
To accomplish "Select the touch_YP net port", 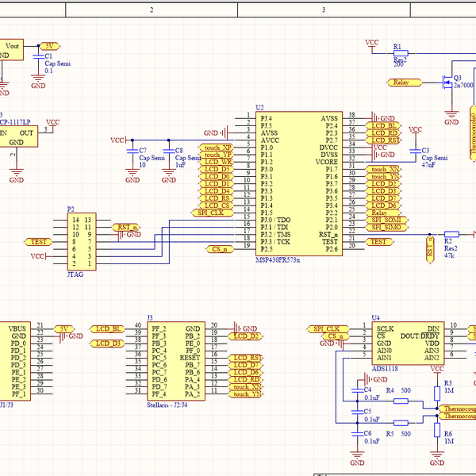I will (216, 155).
